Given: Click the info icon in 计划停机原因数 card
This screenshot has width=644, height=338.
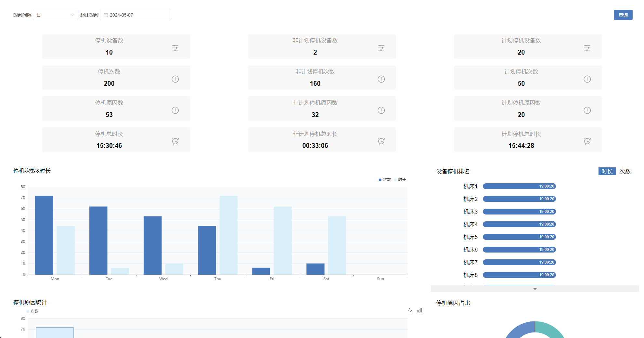Looking at the screenshot, I should tap(587, 110).
